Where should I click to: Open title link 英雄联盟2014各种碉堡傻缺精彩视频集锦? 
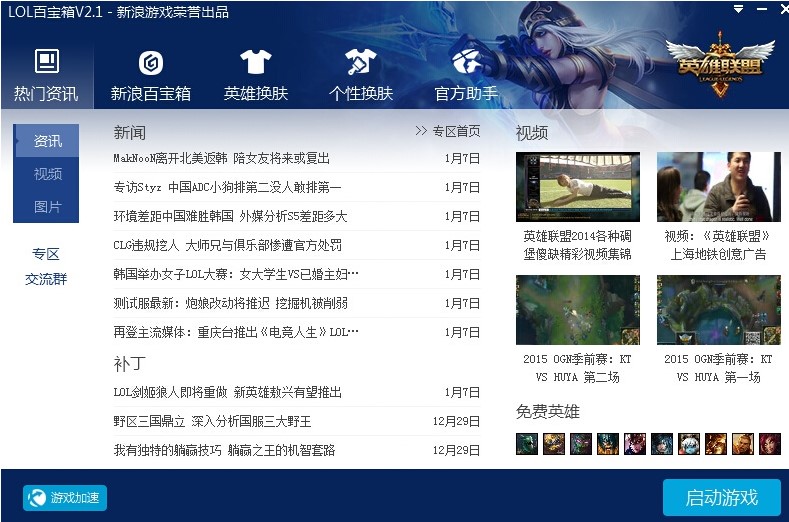(578, 245)
